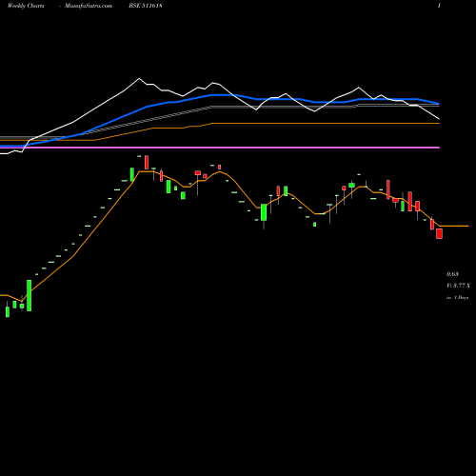Click the last red candlestick at chart's right end
Image resolution: width=476 pixels, height=476 pixels.
point(439,233)
